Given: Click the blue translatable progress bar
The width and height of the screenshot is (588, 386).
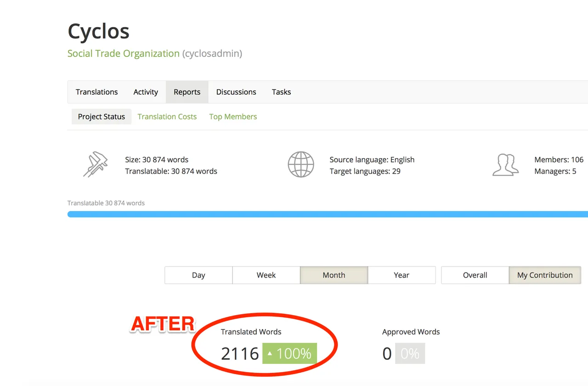Looking at the screenshot, I should (328, 214).
